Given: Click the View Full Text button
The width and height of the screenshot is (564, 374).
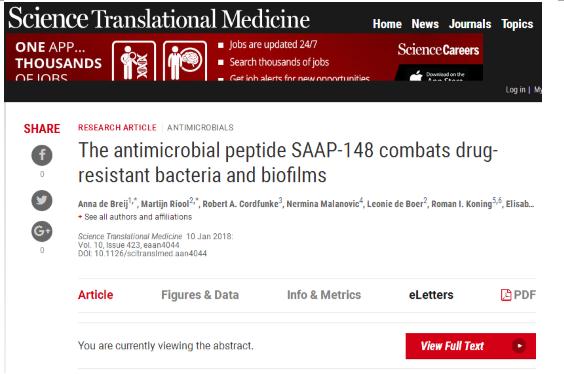Looking at the screenshot, I should point(470,346).
